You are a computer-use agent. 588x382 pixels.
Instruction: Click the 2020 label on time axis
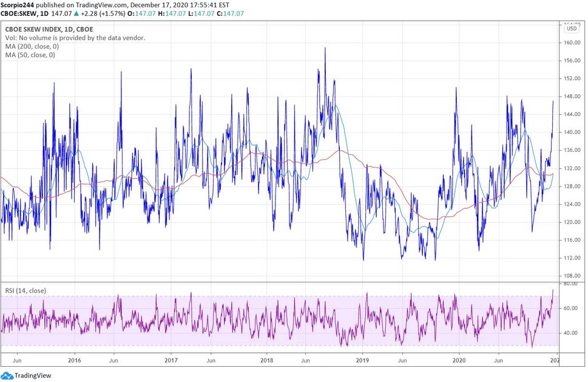pyautogui.click(x=459, y=360)
